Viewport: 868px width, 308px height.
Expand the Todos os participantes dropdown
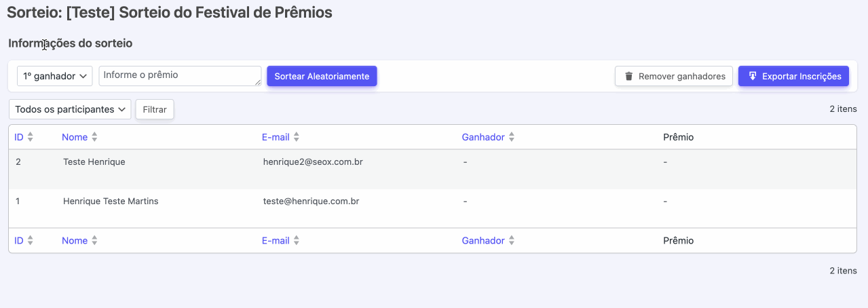70,109
